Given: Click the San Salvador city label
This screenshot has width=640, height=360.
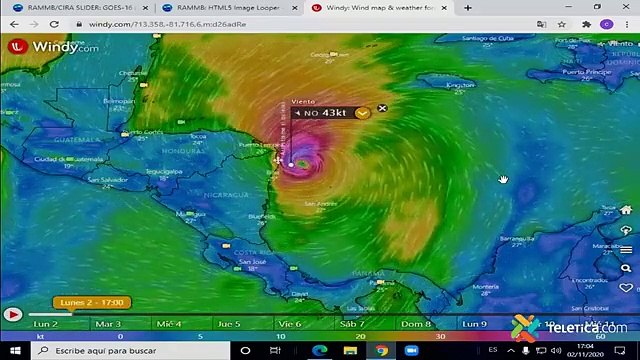Looking at the screenshot, I should pyautogui.click(x=108, y=180).
